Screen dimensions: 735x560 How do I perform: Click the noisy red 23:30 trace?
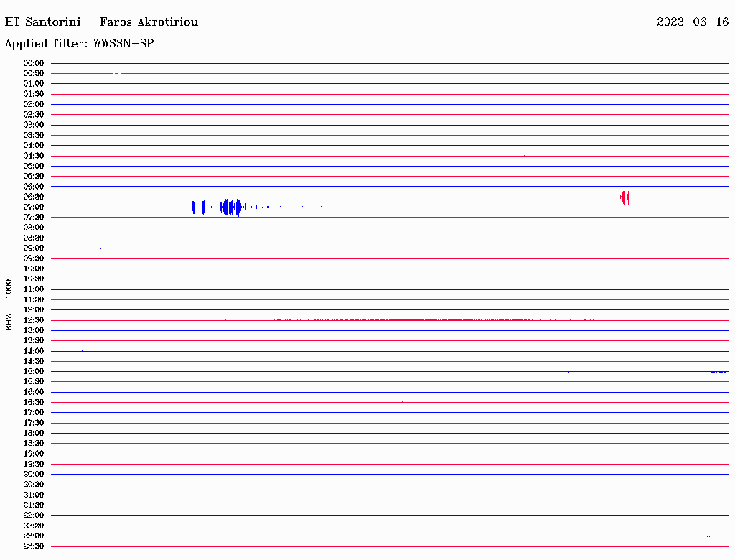390,546
